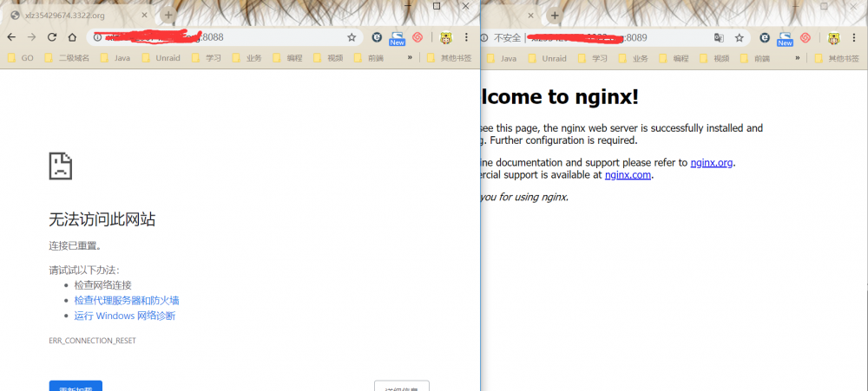Open the Java bookmark folder in right window
The image size is (868, 391).
tap(502, 57)
